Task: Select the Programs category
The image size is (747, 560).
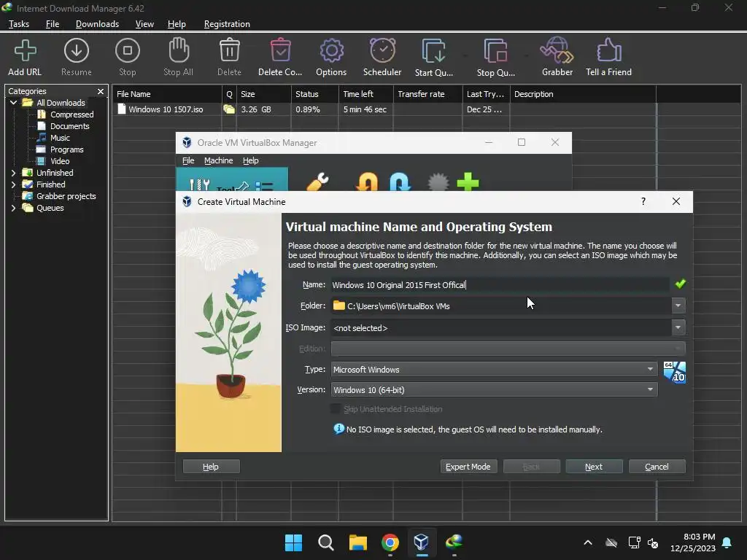Action: click(x=66, y=149)
